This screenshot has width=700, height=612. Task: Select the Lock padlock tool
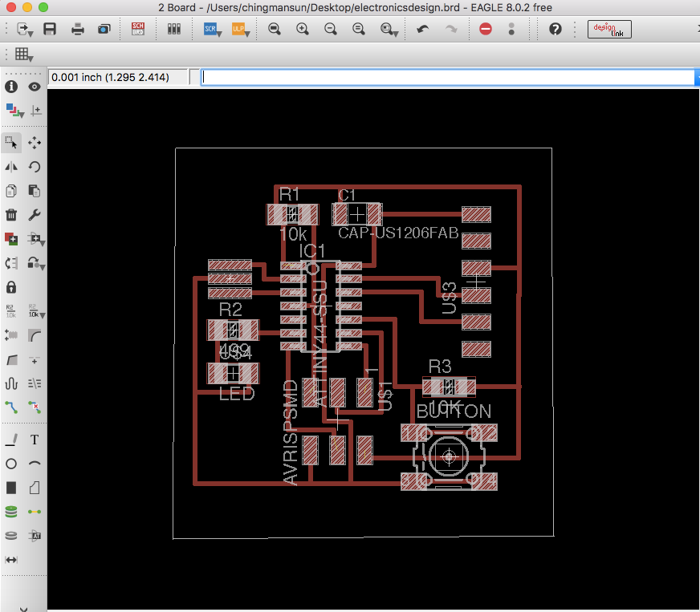pyautogui.click(x=11, y=287)
